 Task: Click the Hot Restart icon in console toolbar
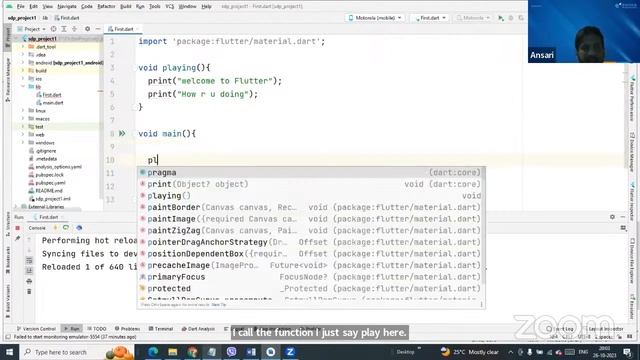coord(66,228)
